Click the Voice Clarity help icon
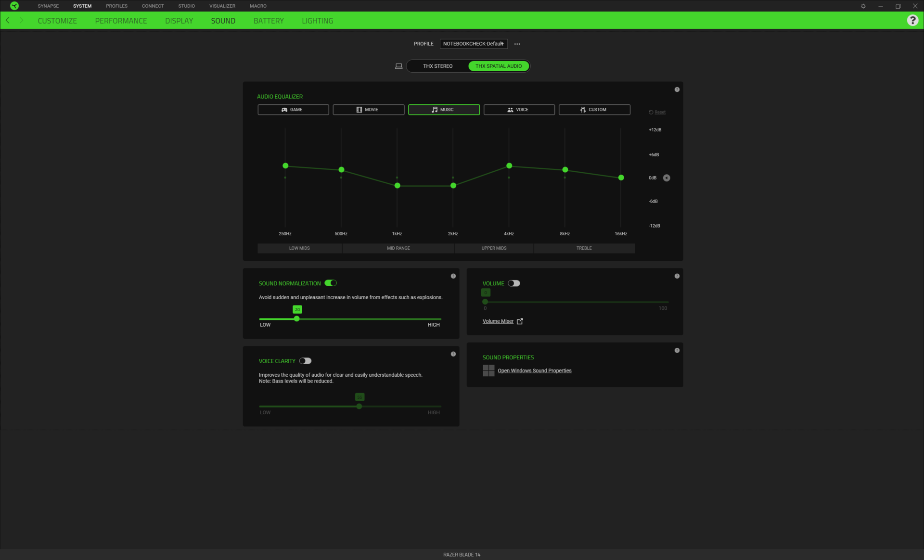 453,354
